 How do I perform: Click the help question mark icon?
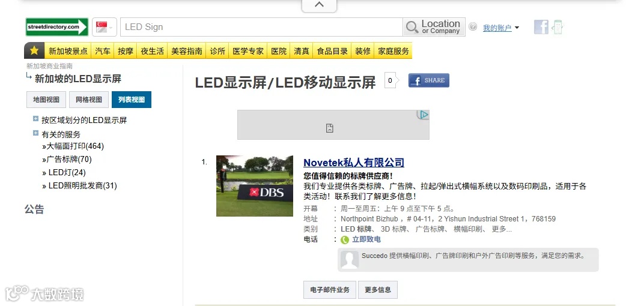click(473, 26)
